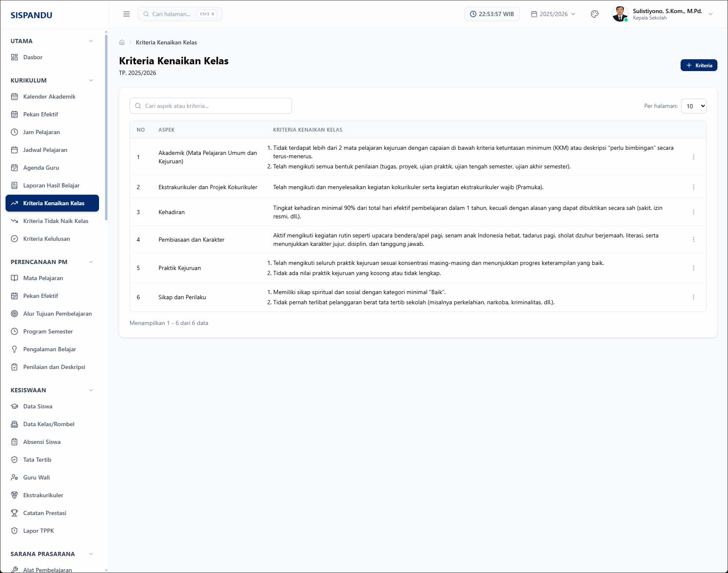Open three-dot menu for Sikap dan Perilaku
The image size is (728, 573).
693,297
